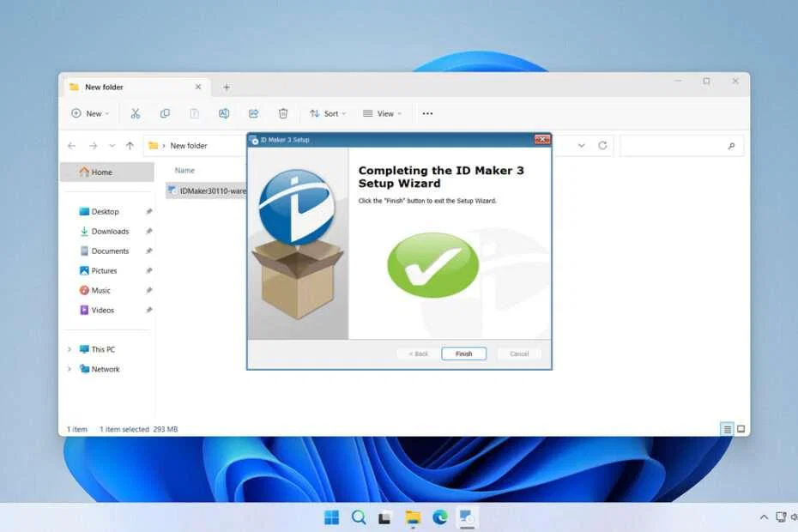Click the Cancel button in ID Maker 3 Setup
Screen dimensions: 798x532
tap(517, 354)
